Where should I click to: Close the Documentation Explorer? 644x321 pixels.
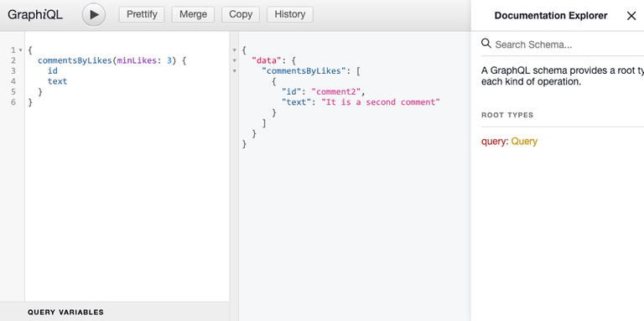[631, 16]
